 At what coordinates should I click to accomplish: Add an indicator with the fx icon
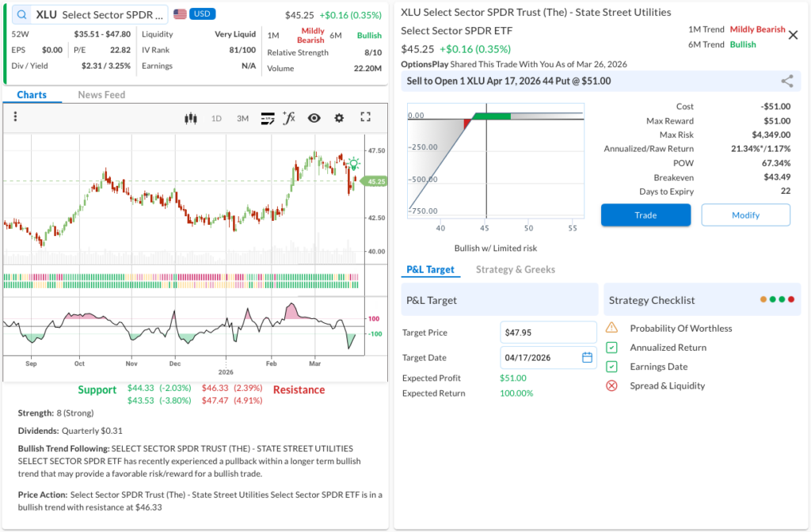tap(289, 118)
